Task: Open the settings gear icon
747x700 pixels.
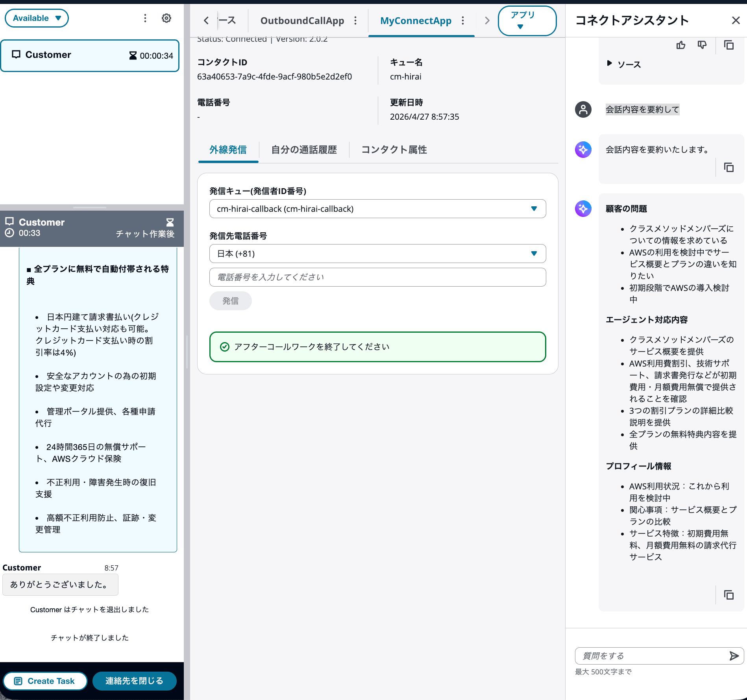Action: (x=166, y=18)
